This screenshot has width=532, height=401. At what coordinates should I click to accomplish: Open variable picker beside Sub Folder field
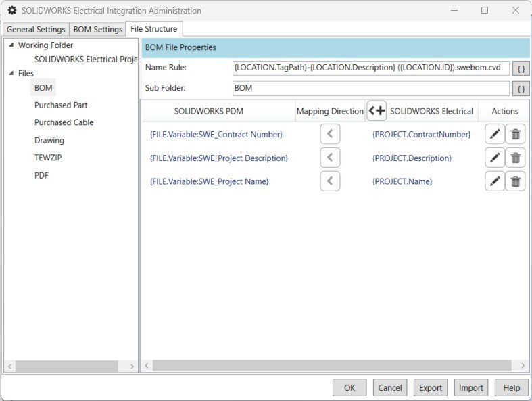click(521, 89)
